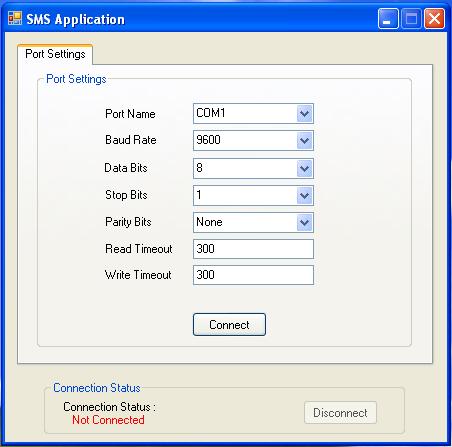Click the Disconnect button
452x447 pixels.
(x=340, y=413)
